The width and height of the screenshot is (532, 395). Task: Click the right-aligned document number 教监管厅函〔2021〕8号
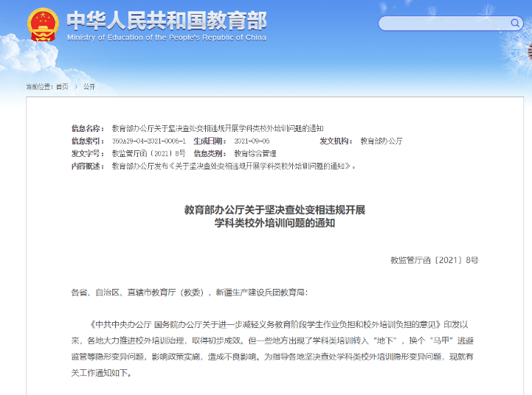coord(435,260)
